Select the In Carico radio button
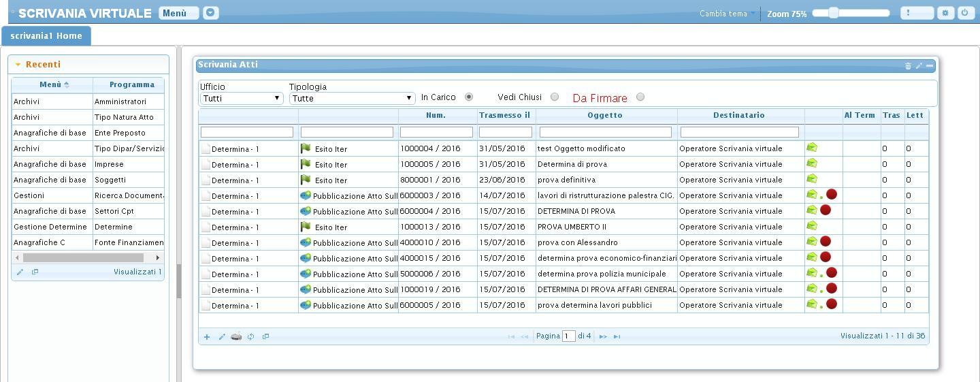The image size is (980, 382). coord(469,97)
